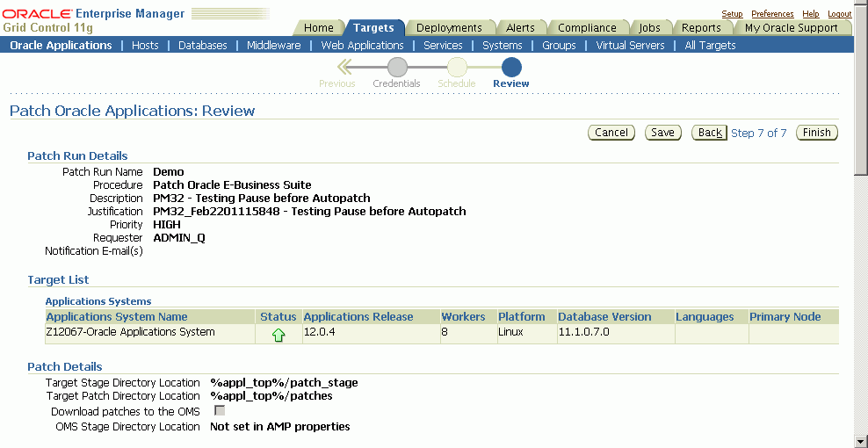Viewport: 868px width, 448px height.
Task: Switch to the Deployments tab
Action: point(449,28)
